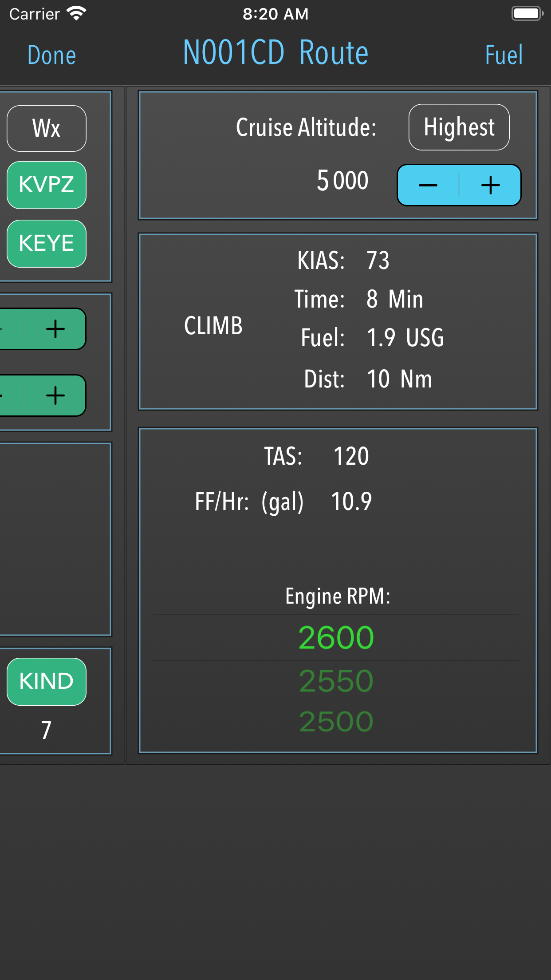Image resolution: width=551 pixels, height=980 pixels.
Task: Decrease cruise altitude with minus icon
Action: (428, 185)
